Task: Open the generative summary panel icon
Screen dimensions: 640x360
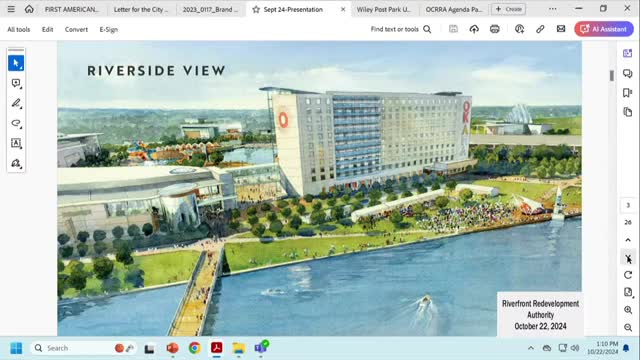Action: point(627,53)
